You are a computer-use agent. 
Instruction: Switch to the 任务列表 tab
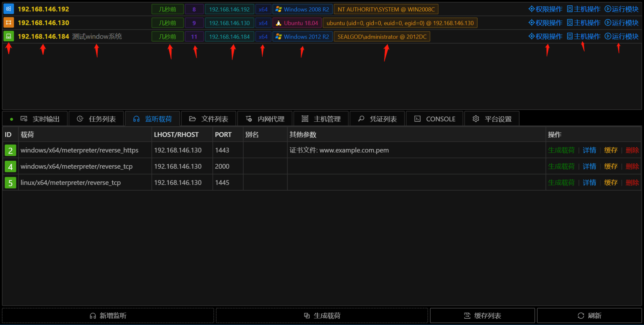coord(96,119)
